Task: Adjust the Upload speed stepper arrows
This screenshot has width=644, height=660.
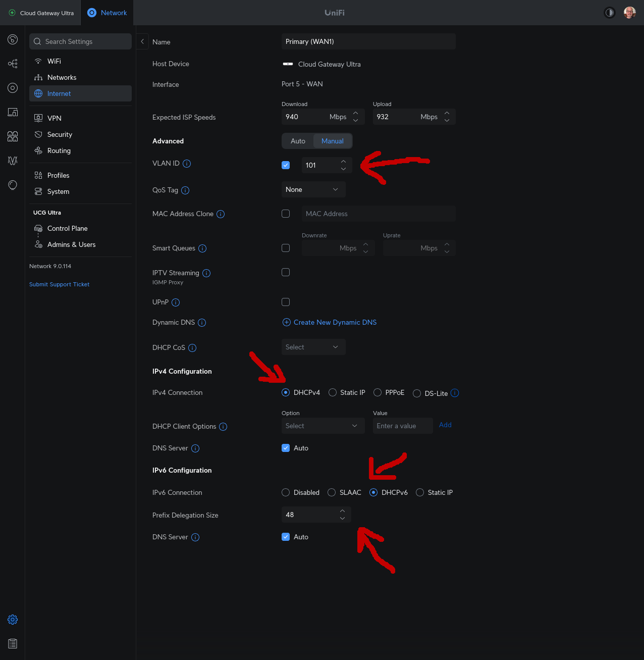Action: coord(447,117)
